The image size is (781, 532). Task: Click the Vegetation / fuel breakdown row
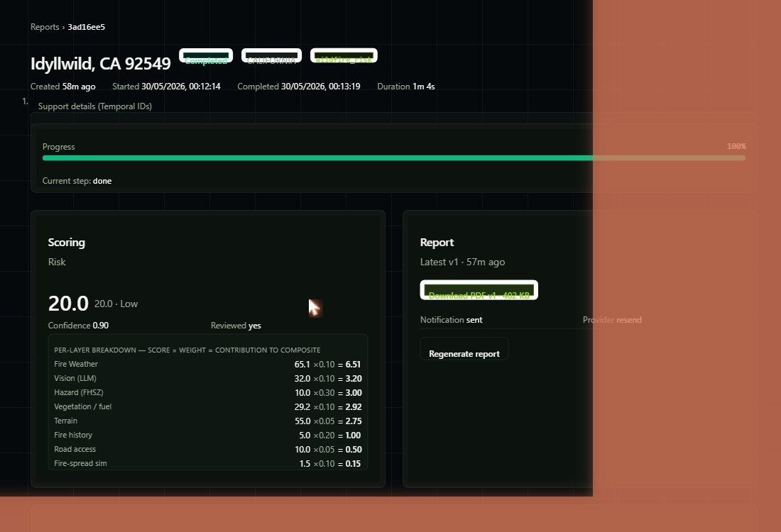point(208,407)
